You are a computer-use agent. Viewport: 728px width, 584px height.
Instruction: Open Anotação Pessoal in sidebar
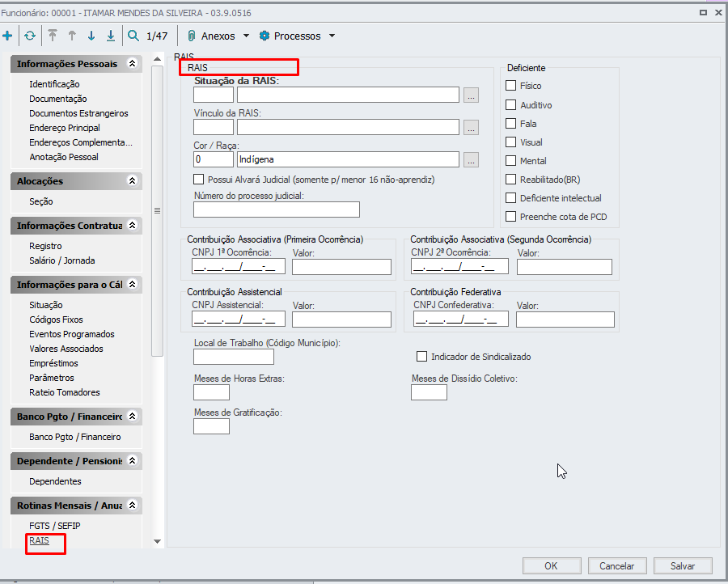(x=64, y=157)
